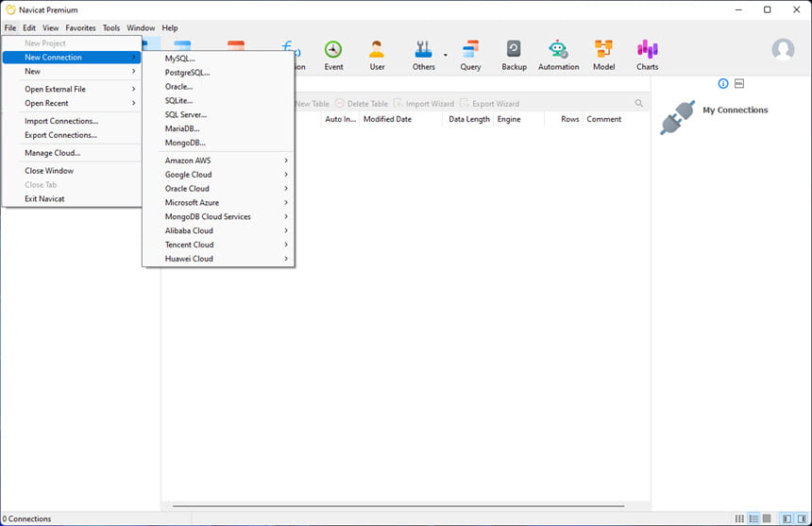
Task: Sort by Rows column header
Action: pyautogui.click(x=565, y=119)
